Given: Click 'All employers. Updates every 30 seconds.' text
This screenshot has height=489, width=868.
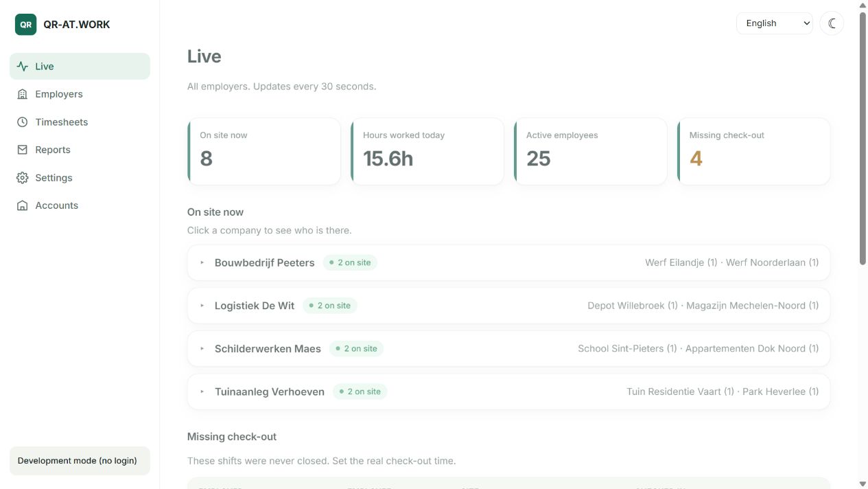Looking at the screenshot, I should (x=282, y=87).
